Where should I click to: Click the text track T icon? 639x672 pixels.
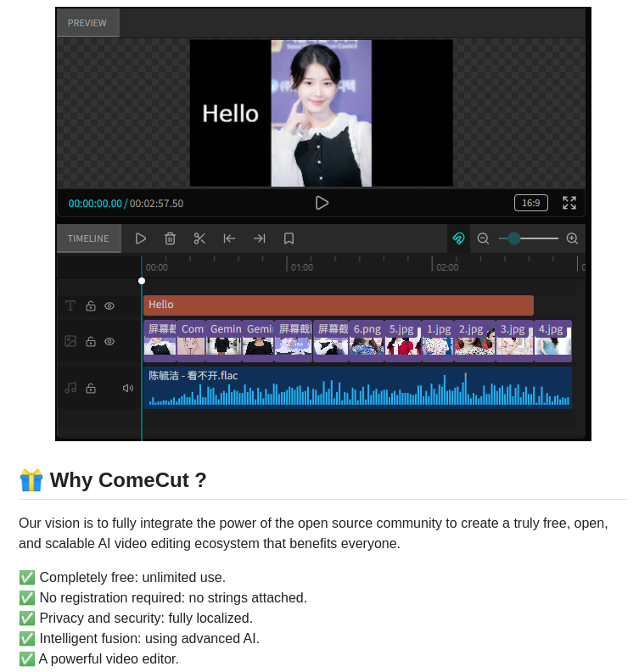pyautogui.click(x=70, y=305)
